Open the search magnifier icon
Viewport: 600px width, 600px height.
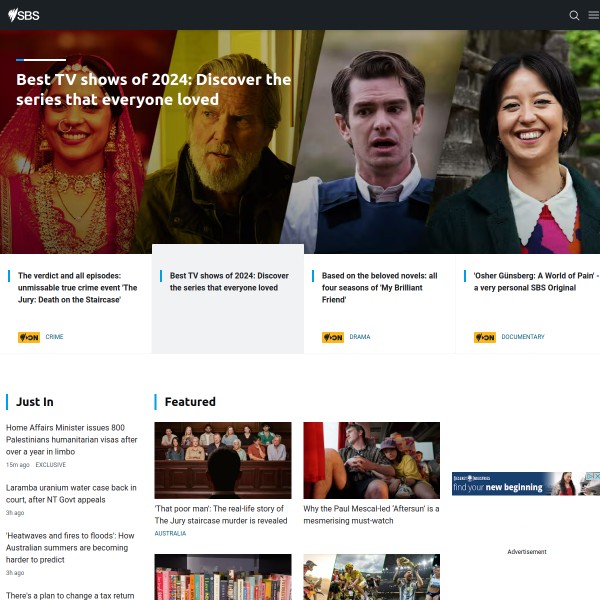574,15
